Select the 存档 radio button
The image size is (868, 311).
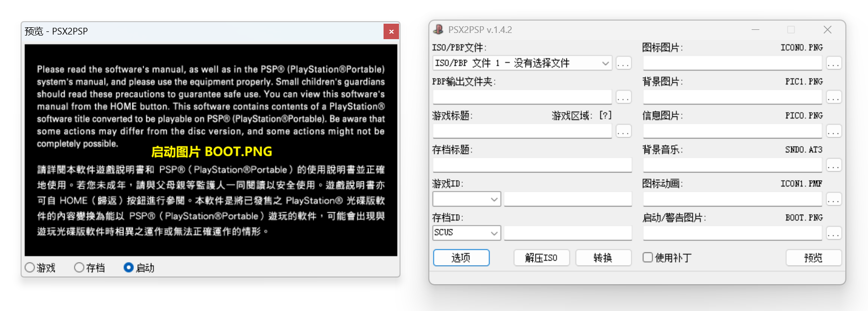79,268
